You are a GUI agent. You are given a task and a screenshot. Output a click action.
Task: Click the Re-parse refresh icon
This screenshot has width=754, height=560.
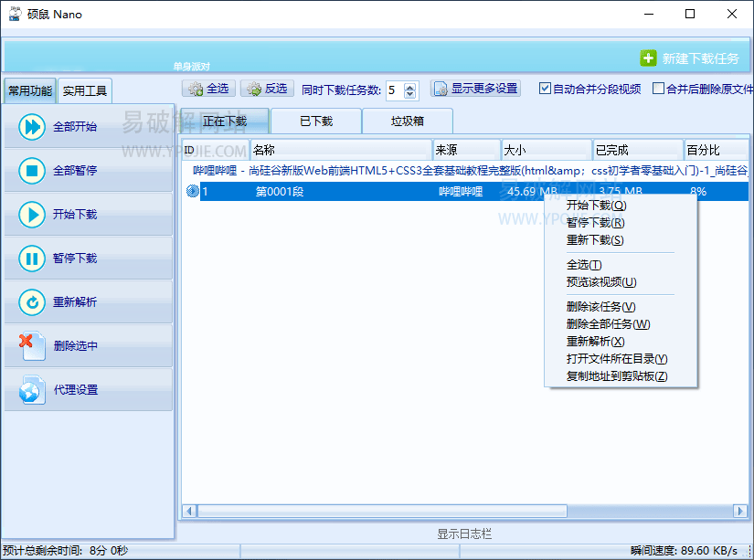tap(32, 302)
